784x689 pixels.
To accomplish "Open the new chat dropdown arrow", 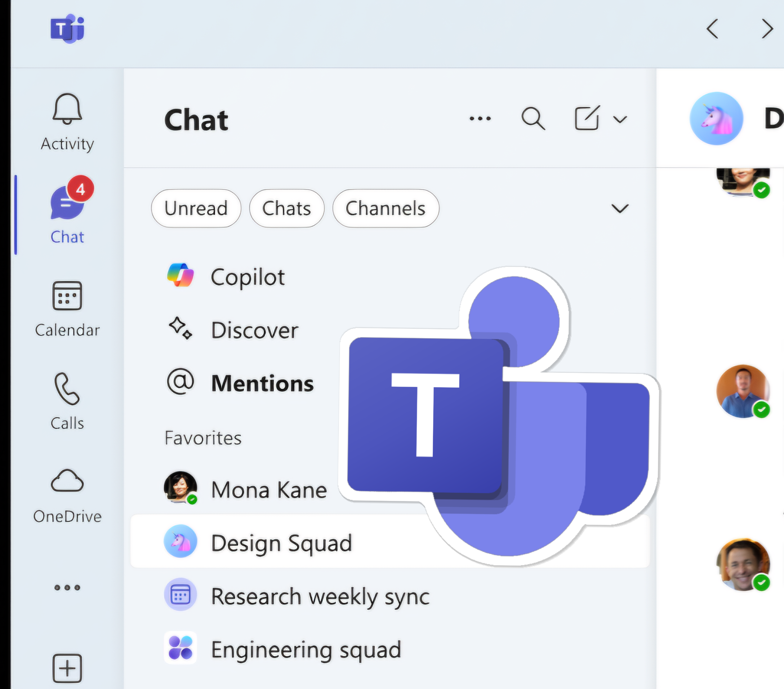I will tap(620, 119).
